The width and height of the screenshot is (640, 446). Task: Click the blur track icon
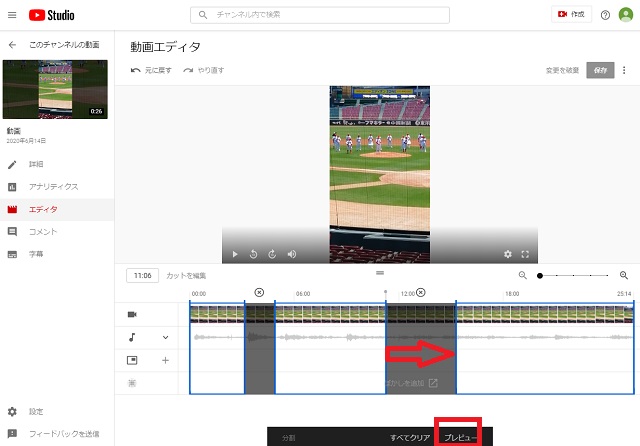132,383
